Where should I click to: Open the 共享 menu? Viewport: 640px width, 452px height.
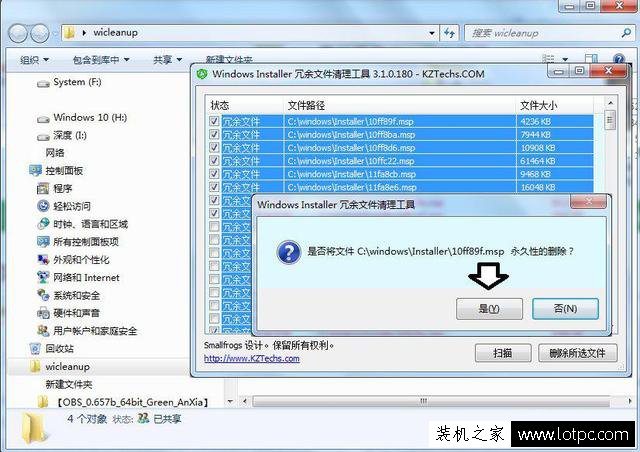[167, 60]
